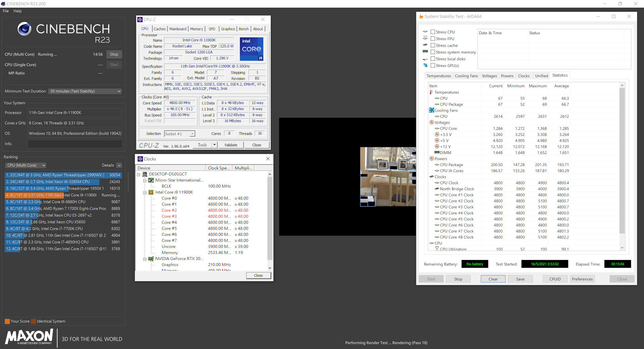
Task: Enable the Stress local disks checkbox
Action: click(433, 59)
